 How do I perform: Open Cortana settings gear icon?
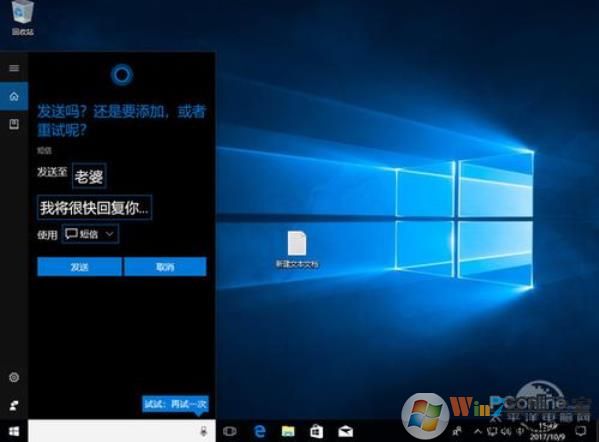(14, 377)
